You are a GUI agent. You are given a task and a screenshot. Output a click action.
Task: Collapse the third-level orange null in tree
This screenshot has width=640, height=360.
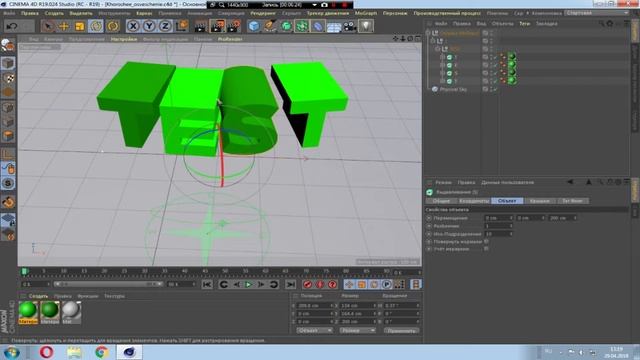(438, 49)
